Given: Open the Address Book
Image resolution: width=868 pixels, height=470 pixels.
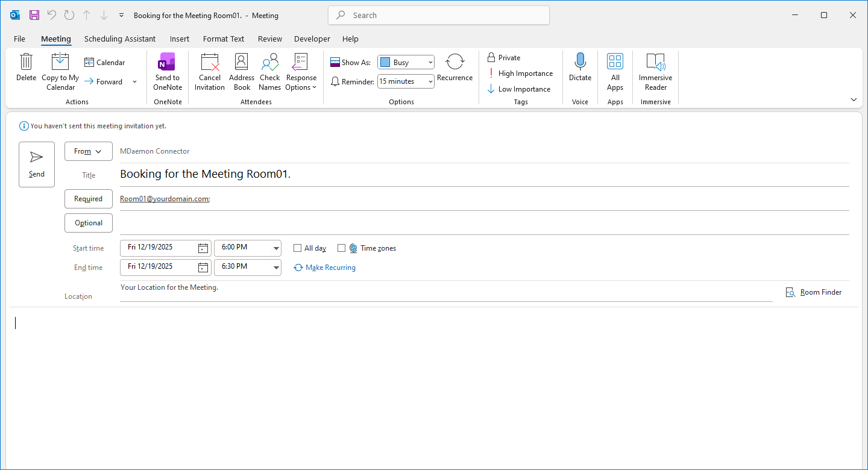Looking at the screenshot, I should (x=242, y=62).
